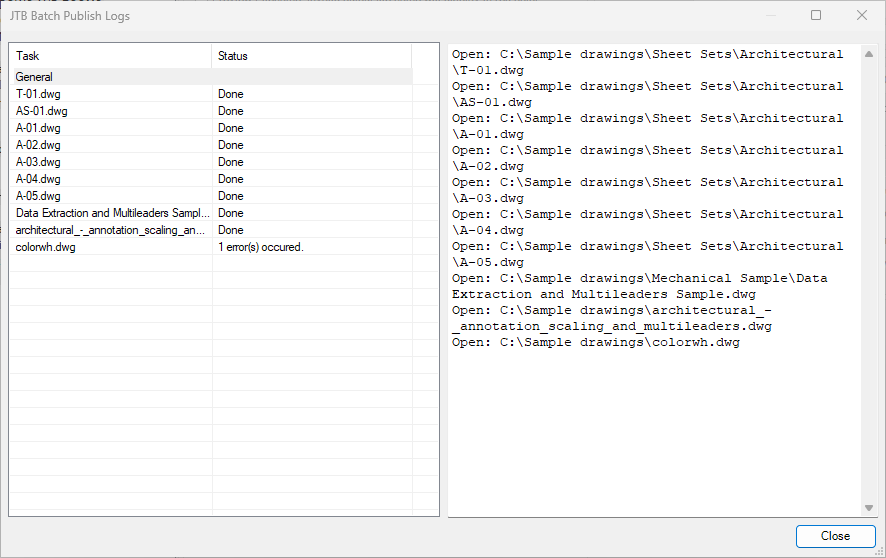Image resolution: width=886 pixels, height=558 pixels.
Task: Close the logs window with X
Action: point(862,15)
